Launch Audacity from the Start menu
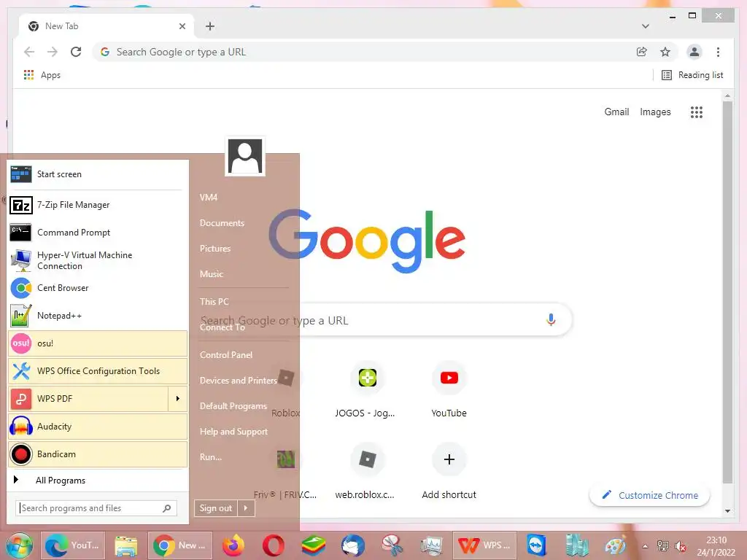 pyautogui.click(x=98, y=426)
